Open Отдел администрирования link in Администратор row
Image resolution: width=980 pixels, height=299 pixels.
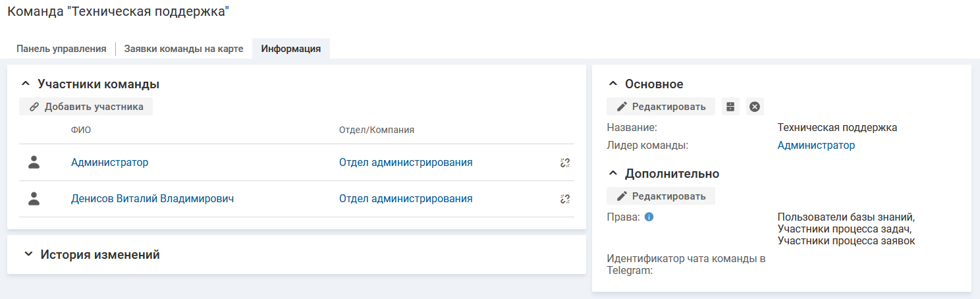pyautogui.click(x=406, y=163)
